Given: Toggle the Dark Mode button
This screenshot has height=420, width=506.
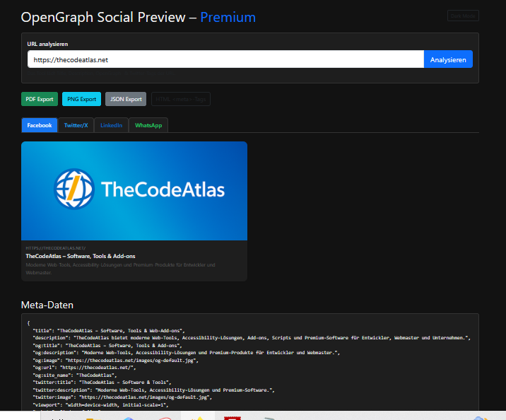Looking at the screenshot, I should tap(463, 16).
